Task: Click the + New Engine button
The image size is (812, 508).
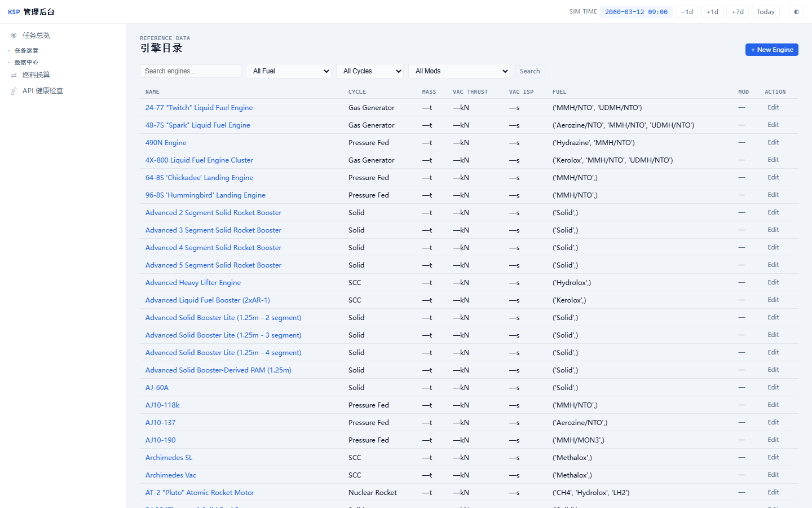Action: coord(771,50)
